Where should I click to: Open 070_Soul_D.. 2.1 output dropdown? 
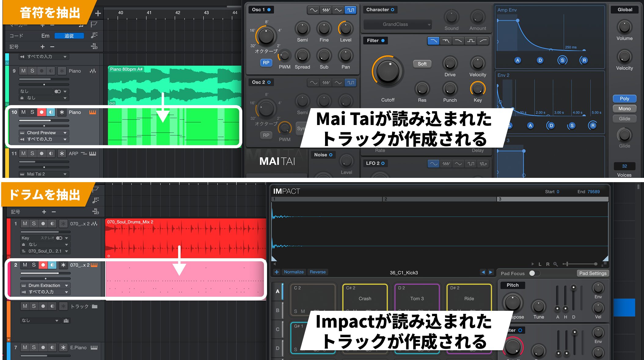click(45, 251)
